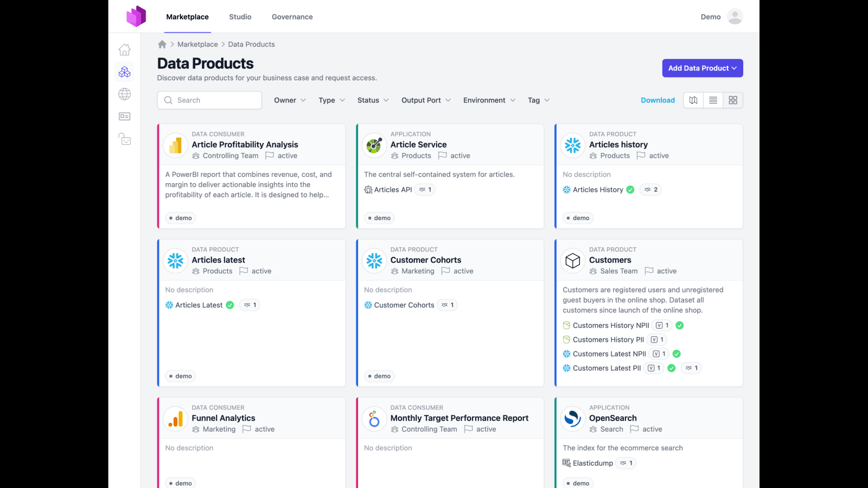Open the Monthly Target Performance Report title
This screenshot has width=868, height=488.
point(459,418)
